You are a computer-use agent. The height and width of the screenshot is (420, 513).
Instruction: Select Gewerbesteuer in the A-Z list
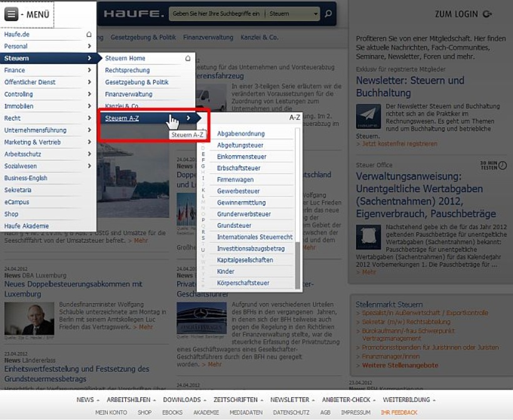(x=238, y=191)
